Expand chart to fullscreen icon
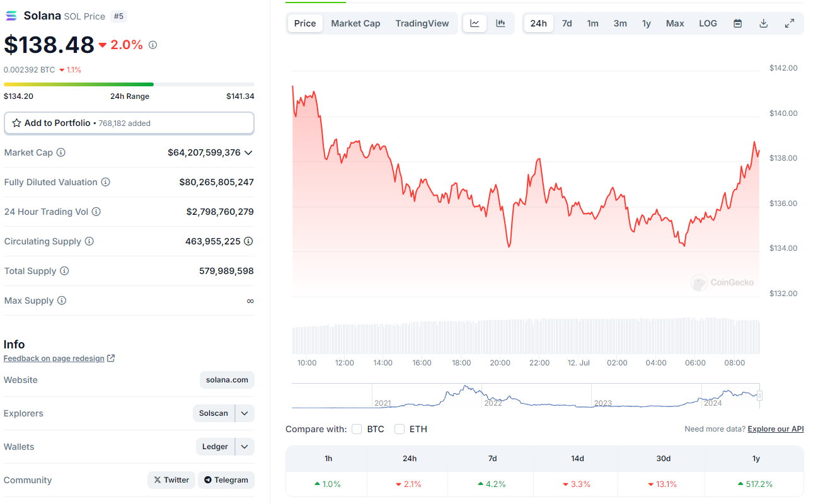818x504 pixels. tap(789, 23)
